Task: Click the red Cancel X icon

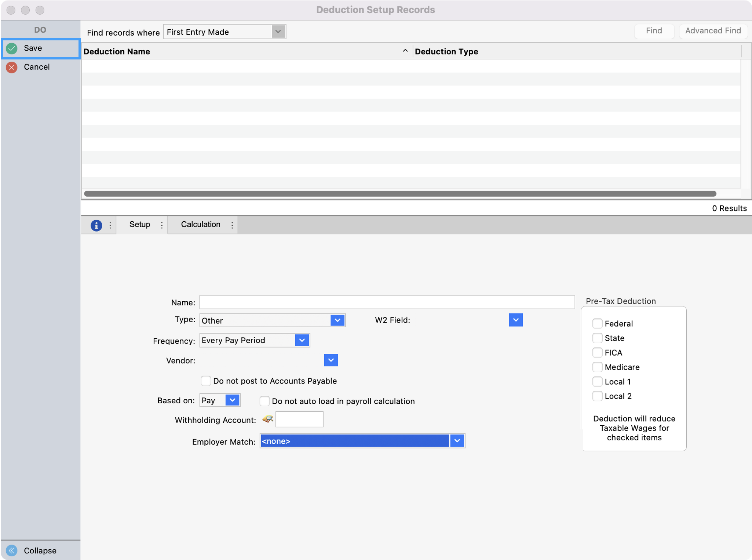Action: 12,67
